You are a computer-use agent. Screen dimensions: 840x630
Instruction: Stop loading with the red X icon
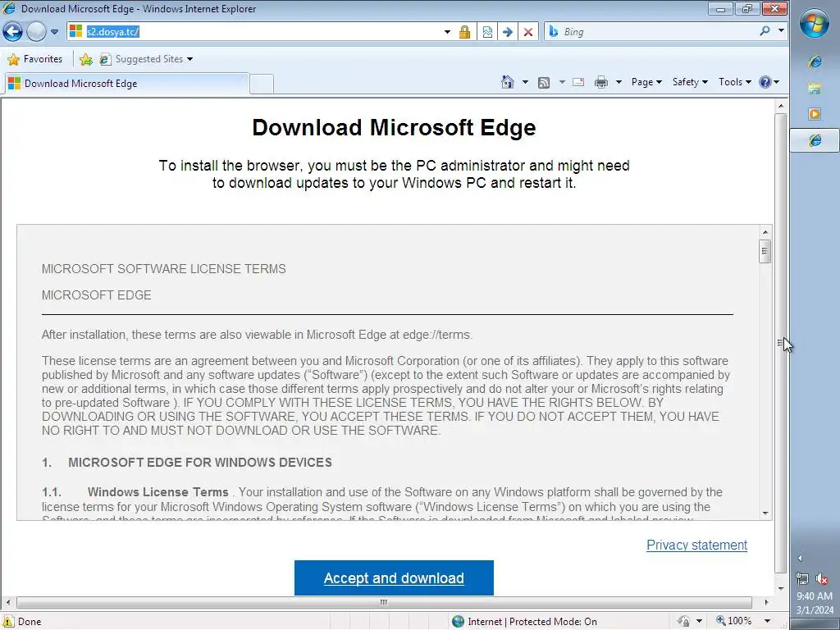click(x=527, y=32)
